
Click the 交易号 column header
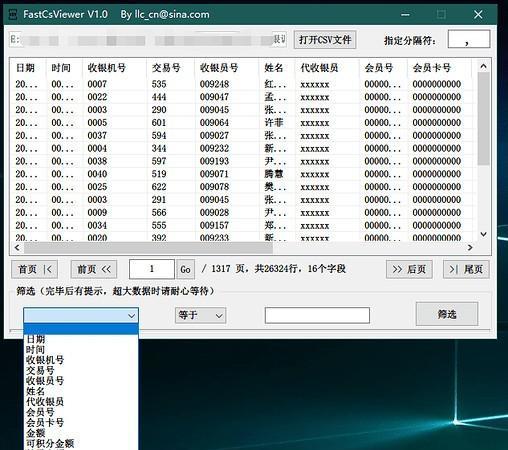(x=170, y=68)
